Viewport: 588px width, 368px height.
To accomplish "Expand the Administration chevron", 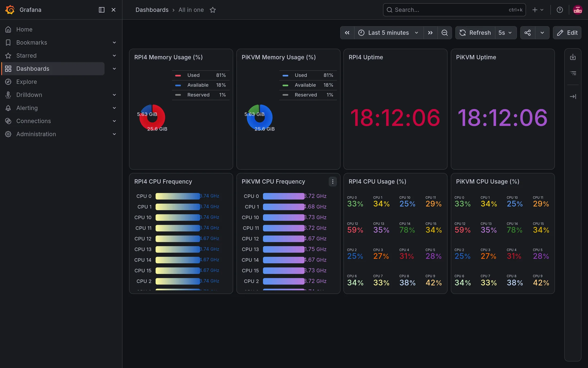I will (114, 134).
